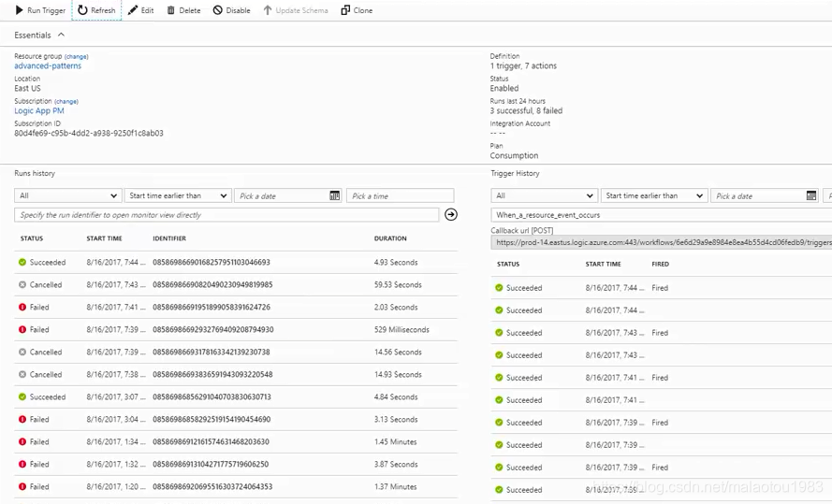
Task: Open the Trigger History calendar icon
Action: pos(811,195)
